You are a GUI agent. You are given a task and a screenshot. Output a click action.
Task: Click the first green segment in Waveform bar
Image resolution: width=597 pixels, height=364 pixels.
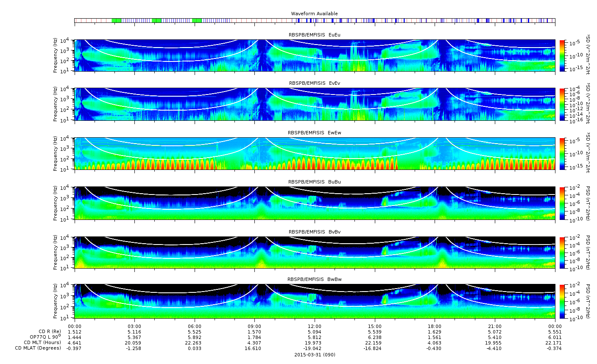coord(116,20)
